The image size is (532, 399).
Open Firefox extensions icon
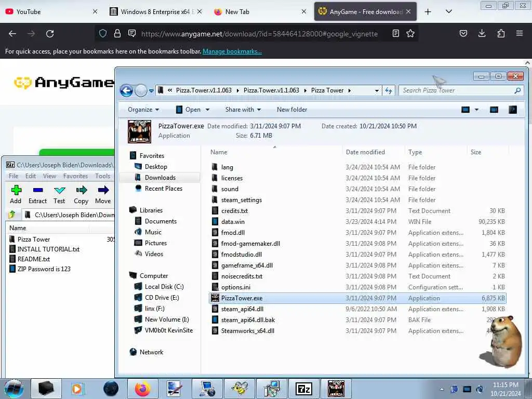coord(501,33)
